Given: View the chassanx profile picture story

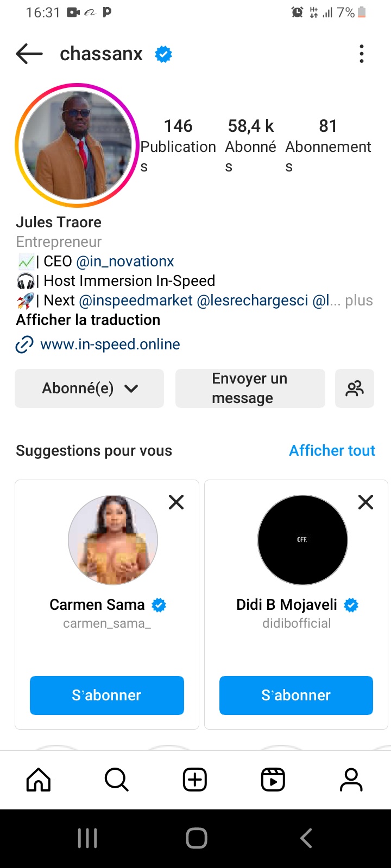Looking at the screenshot, I should pyautogui.click(x=77, y=145).
